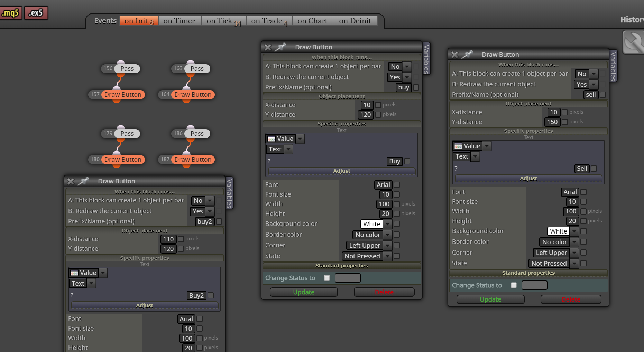Open the White background color dropdown in buy panel
The width and height of the screenshot is (644, 352).
[x=376, y=224]
